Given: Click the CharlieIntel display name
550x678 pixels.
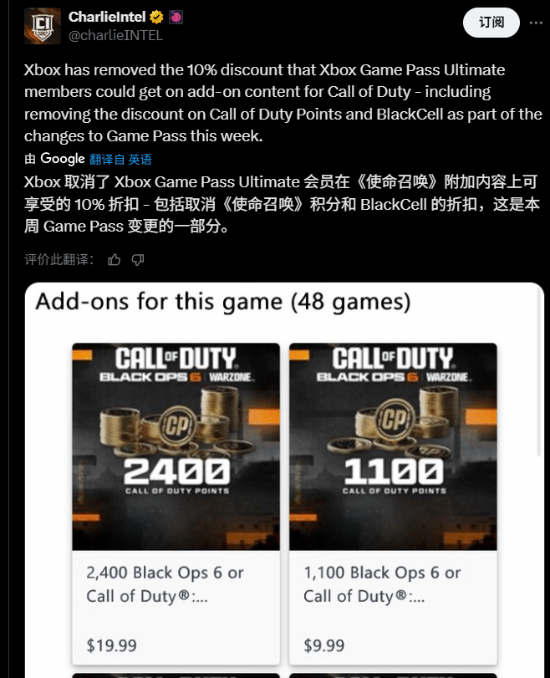Looking at the screenshot, I should (107, 17).
